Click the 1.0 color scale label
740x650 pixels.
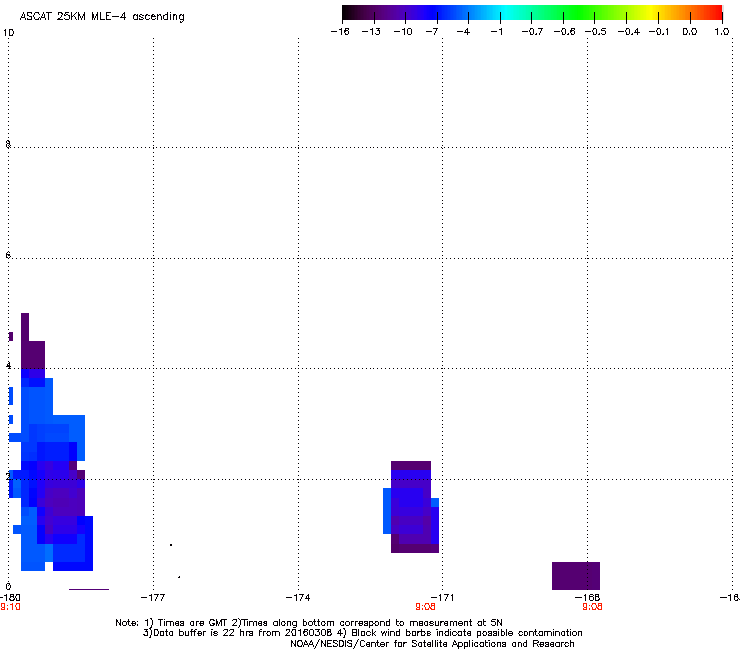click(x=722, y=32)
